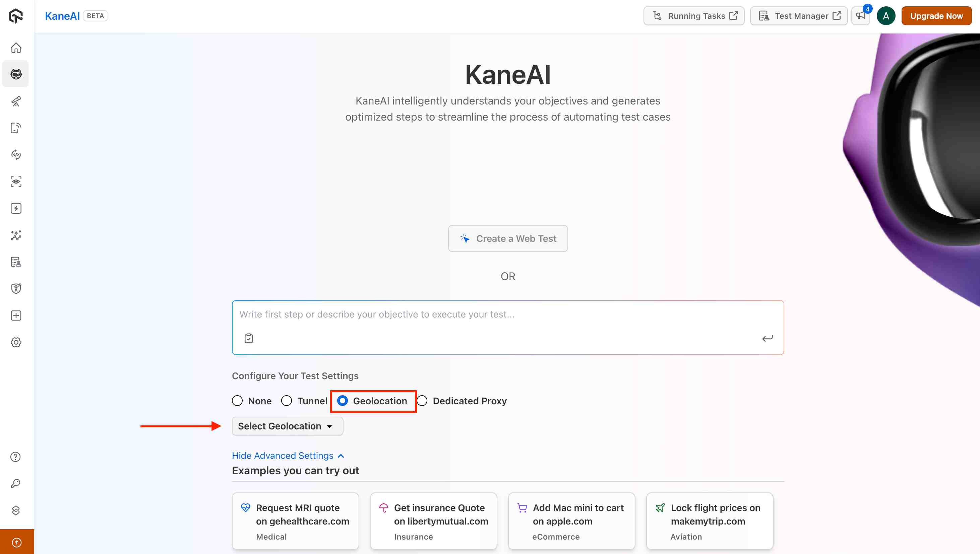
Task: Click the lightning bolt sidebar icon
Action: [16, 209]
